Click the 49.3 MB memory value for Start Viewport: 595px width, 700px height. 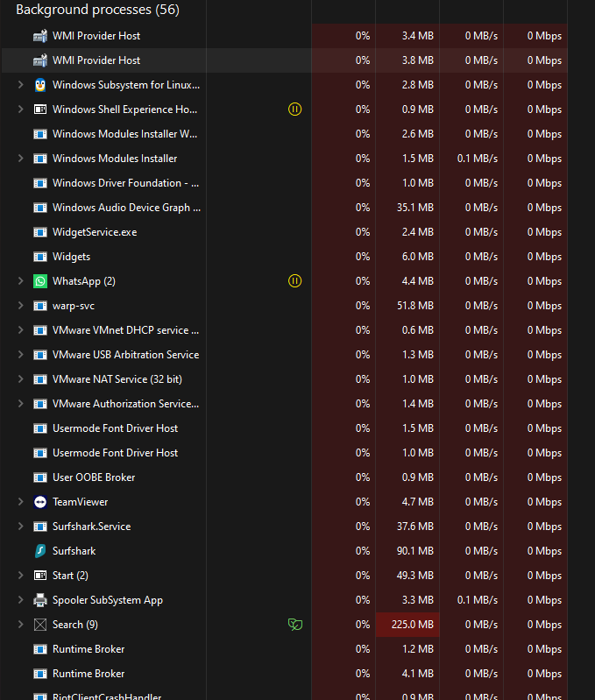415,576
